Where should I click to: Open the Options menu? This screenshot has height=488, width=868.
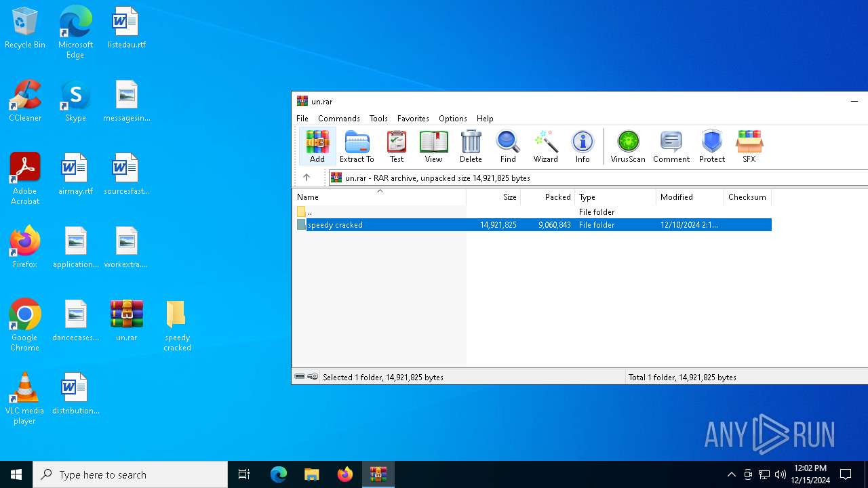[453, 118]
